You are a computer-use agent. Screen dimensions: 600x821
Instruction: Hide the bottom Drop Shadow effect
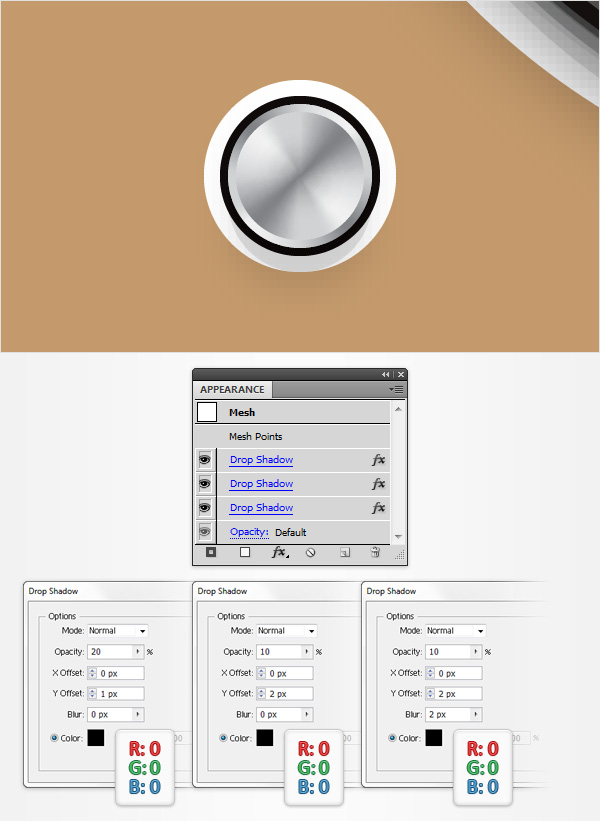tap(205, 508)
